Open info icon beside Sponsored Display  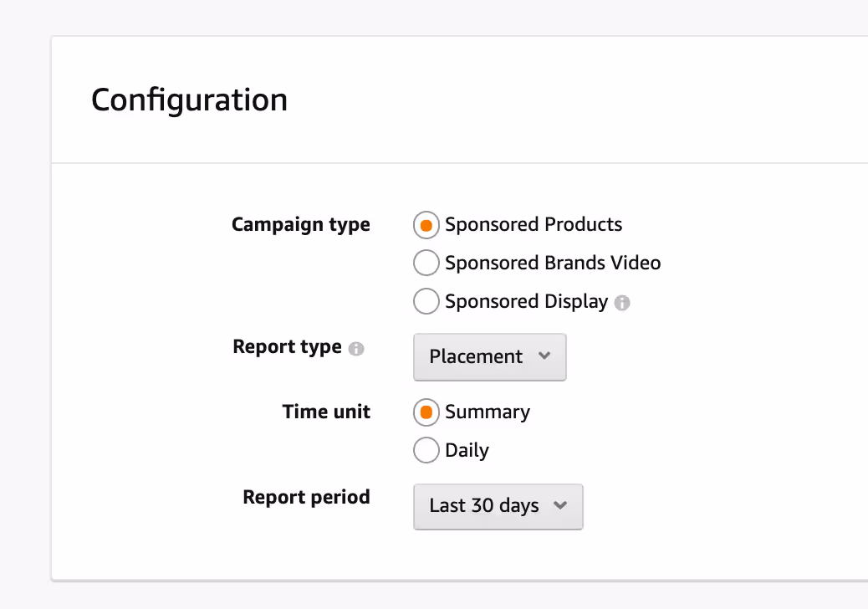point(622,303)
